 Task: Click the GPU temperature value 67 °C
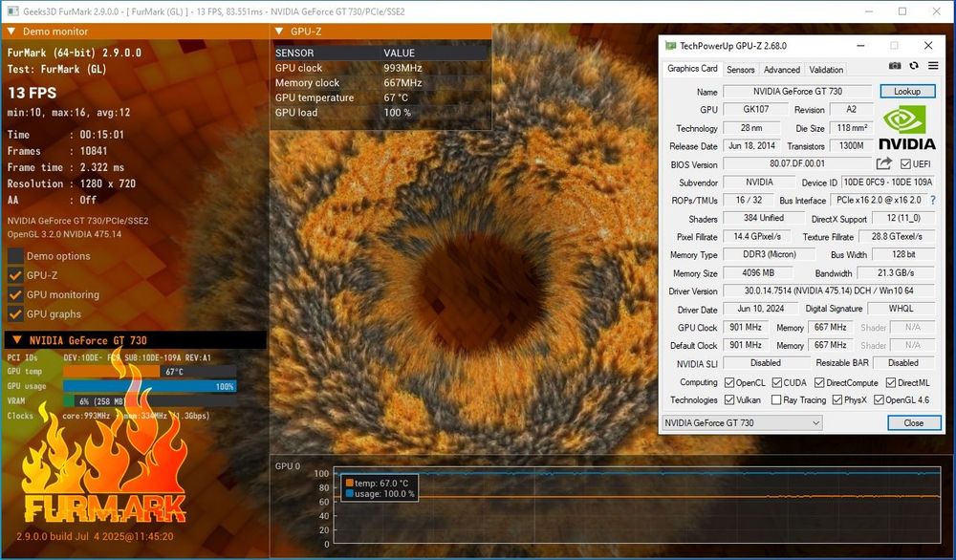[397, 97]
